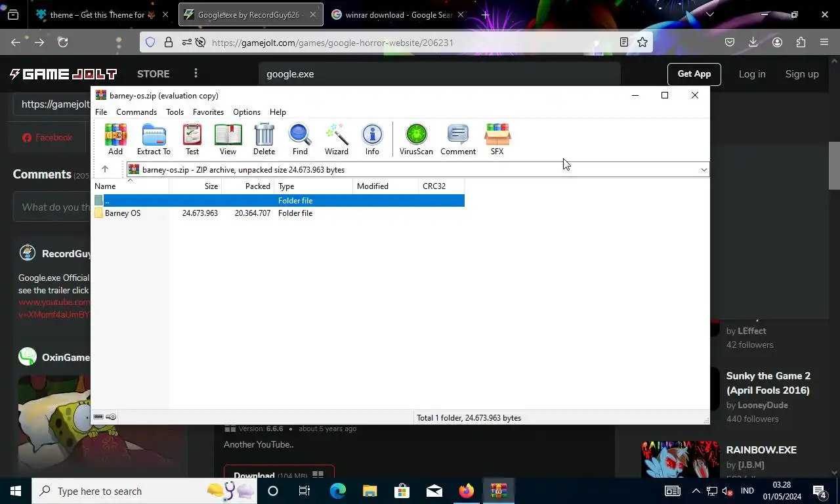Select the Barney OS folder row

coord(279,213)
